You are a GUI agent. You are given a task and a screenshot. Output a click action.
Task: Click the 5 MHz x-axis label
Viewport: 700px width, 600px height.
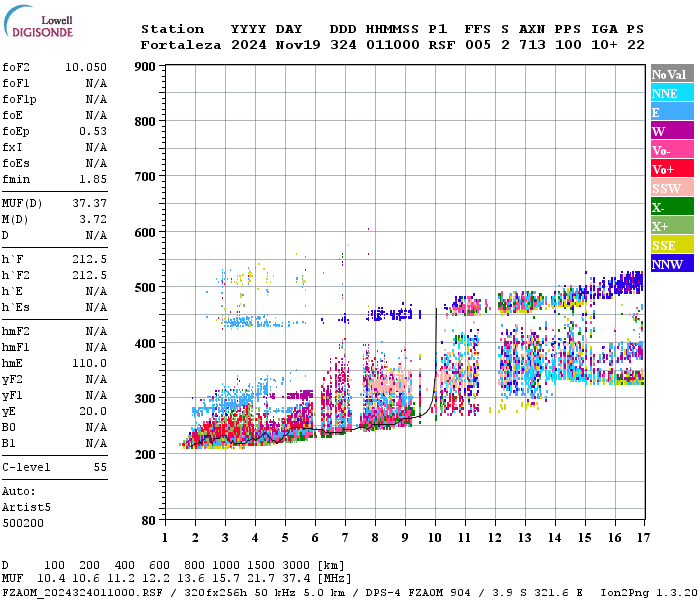tap(285, 538)
